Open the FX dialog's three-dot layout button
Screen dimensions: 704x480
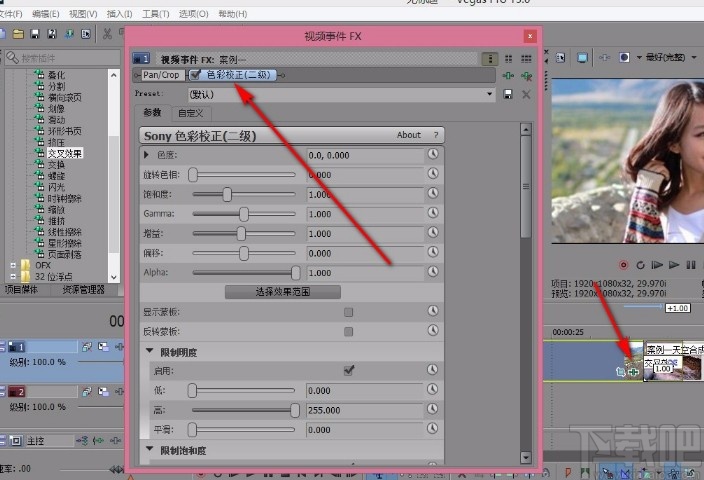pos(490,59)
